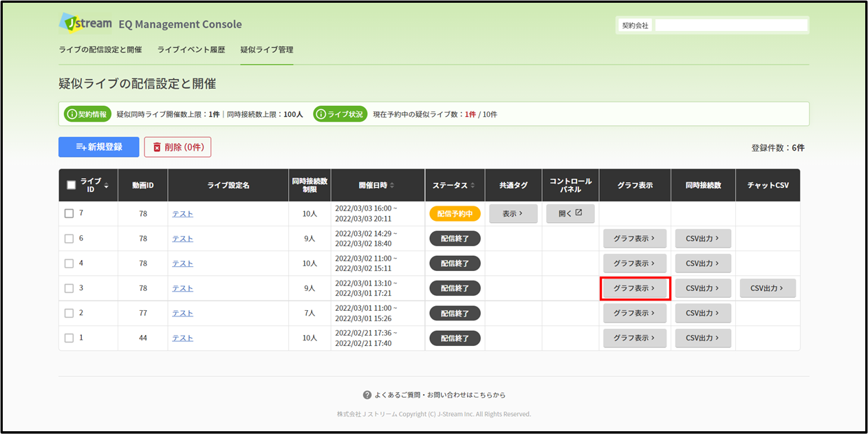This screenshot has height=434, width=868.
Task: Check the box for live ID 2
Action: point(69,313)
